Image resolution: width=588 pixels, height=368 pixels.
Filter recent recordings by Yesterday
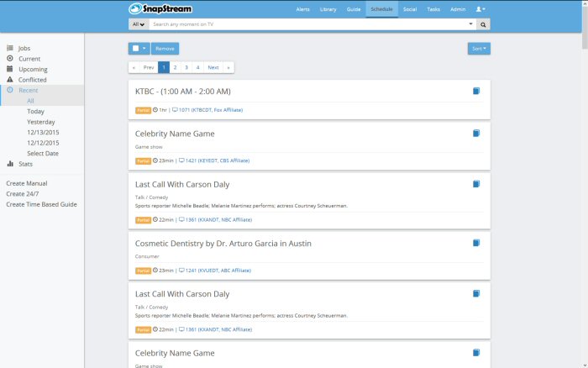[41, 122]
